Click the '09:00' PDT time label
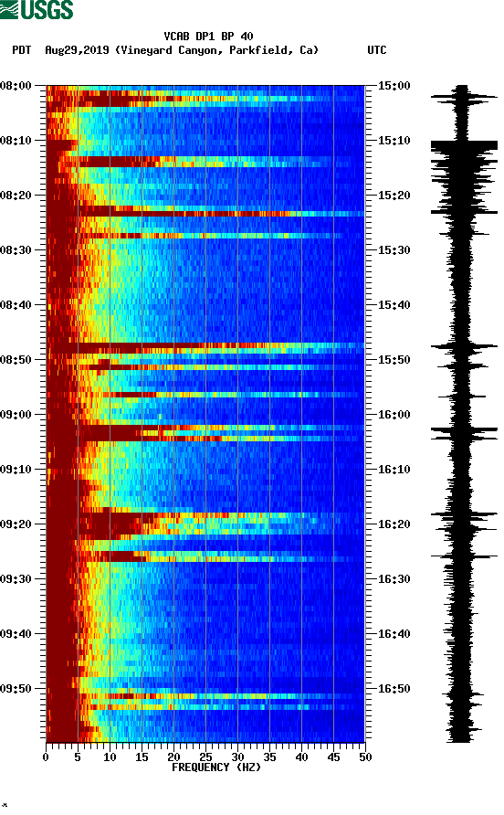The image size is (504, 815). click(x=16, y=415)
